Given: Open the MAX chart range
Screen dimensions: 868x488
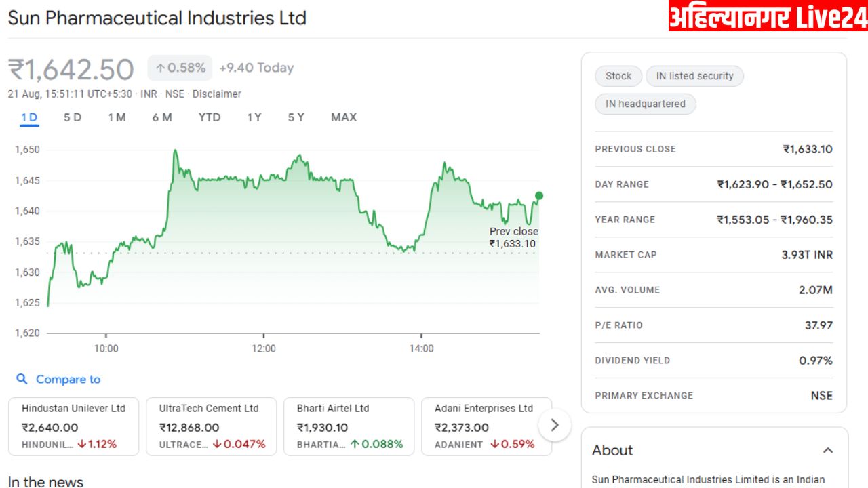Looking at the screenshot, I should tap(344, 117).
